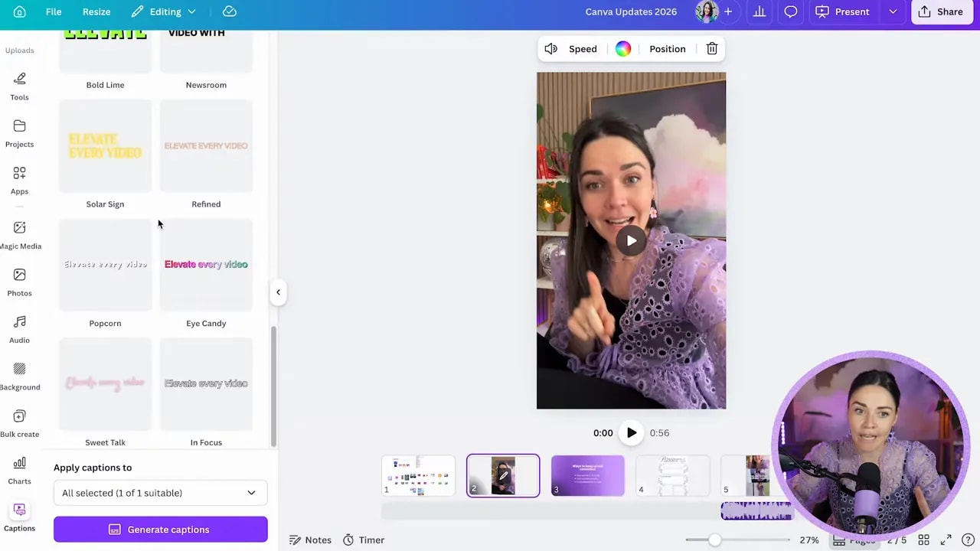Select page 1 thumbnail

pos(418,476)
